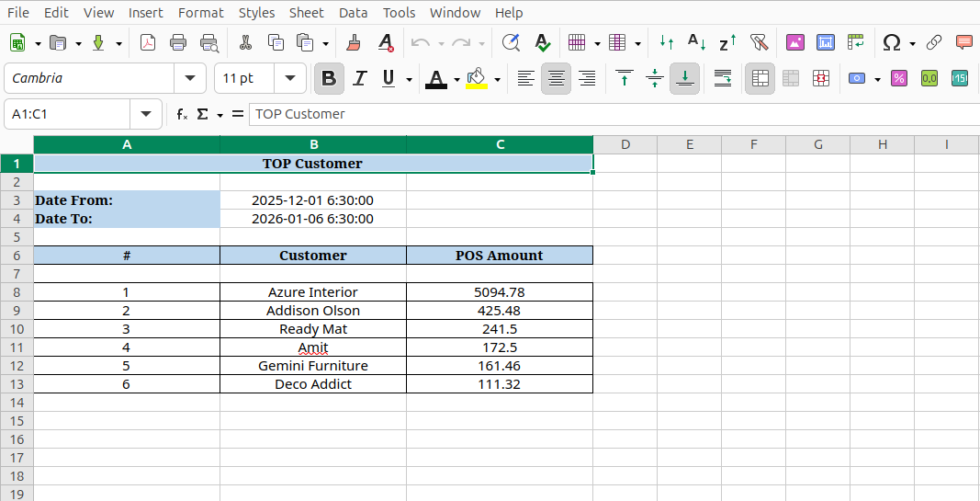Click the Print icon
This screenshot has height=501, width=980.
(178, 43)
